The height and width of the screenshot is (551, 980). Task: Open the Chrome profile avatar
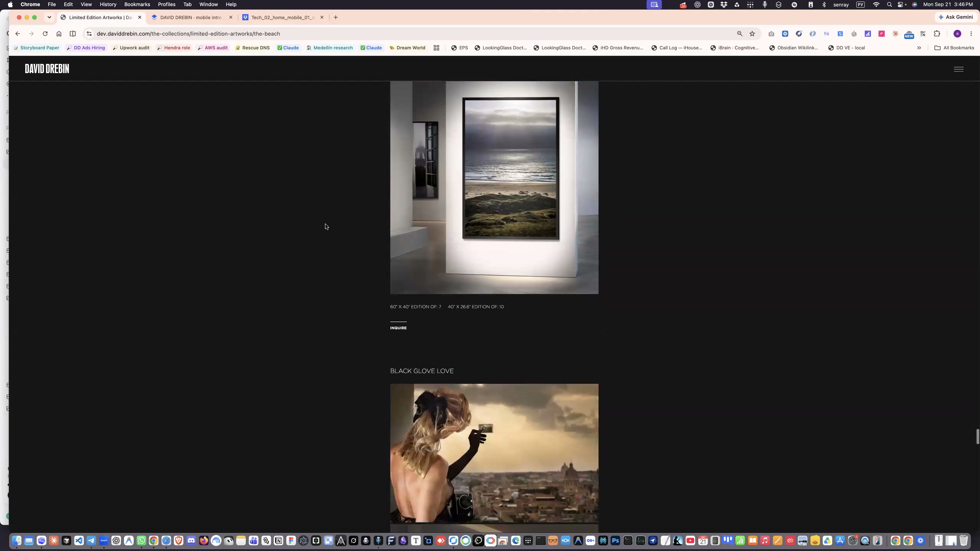(x=957, y=34)
